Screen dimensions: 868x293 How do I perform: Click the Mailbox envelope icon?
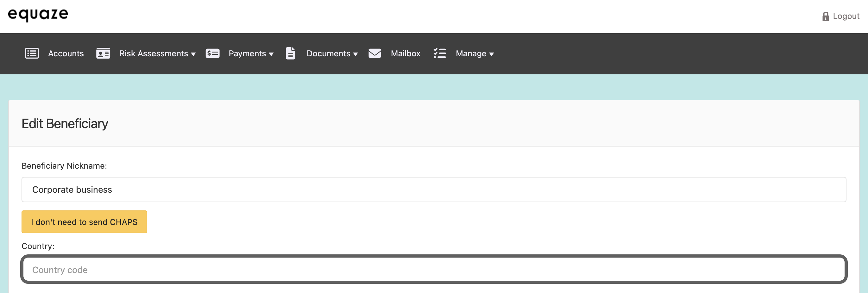pyautogui.click(x=374, y=53)
